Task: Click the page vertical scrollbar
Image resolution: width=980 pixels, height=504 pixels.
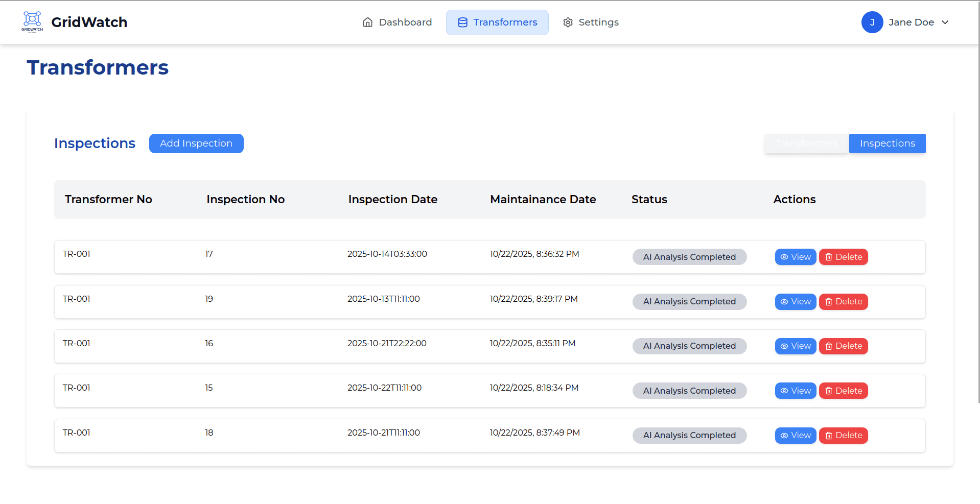Action: click(x=977, y=204)
